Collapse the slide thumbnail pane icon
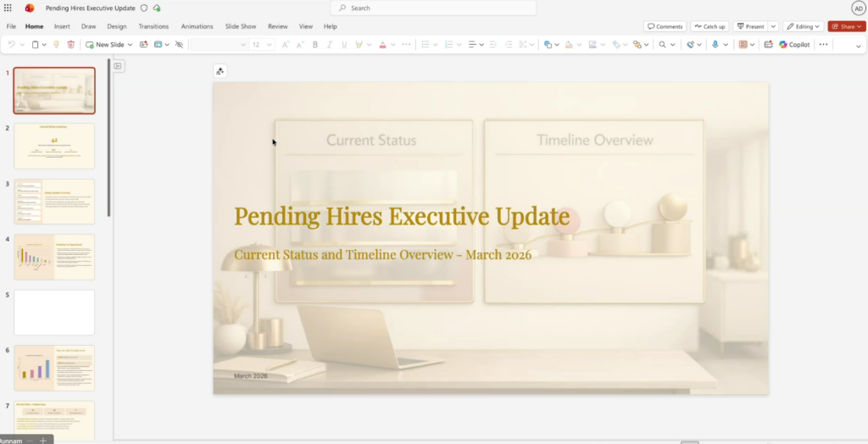Image resolution: width=868 pixels, height=444 pixels. [x=118, y=66]
